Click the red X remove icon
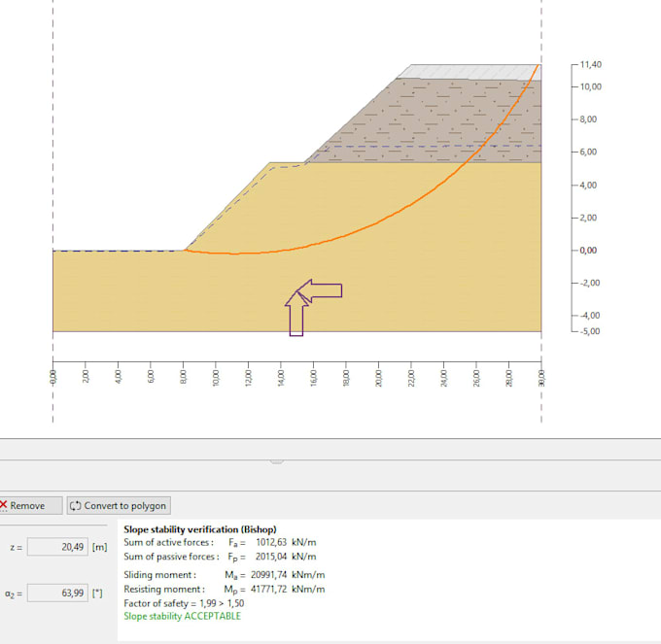The image size is (661, 644). (x=3, y=504)
